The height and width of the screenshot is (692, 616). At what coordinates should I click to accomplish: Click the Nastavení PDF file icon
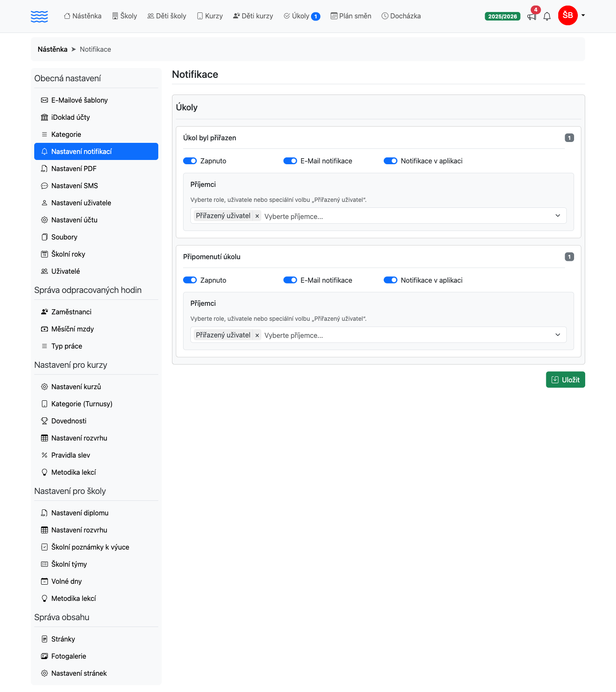(44, 169)
